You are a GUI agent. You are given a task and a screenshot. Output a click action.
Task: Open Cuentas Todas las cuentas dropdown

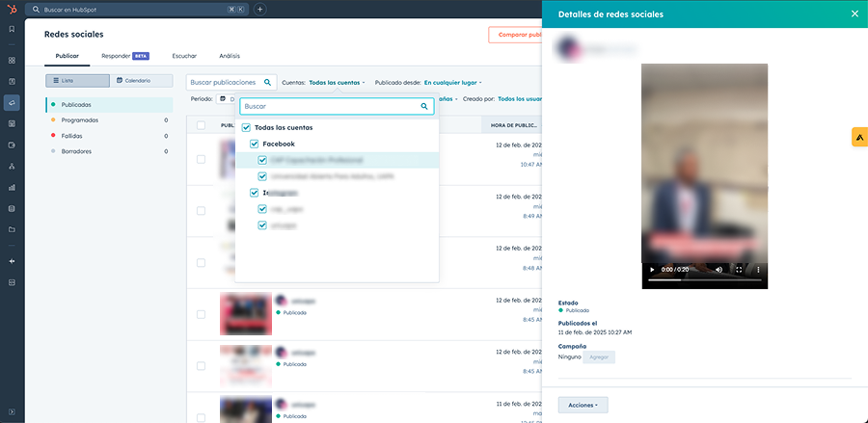337,83
